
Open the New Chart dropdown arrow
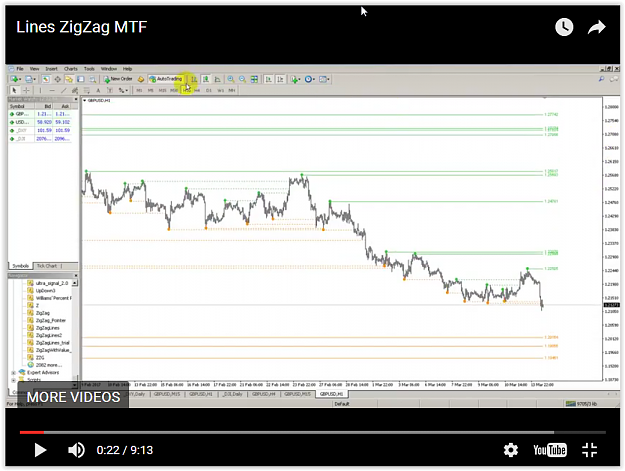(x=20, y=79)
